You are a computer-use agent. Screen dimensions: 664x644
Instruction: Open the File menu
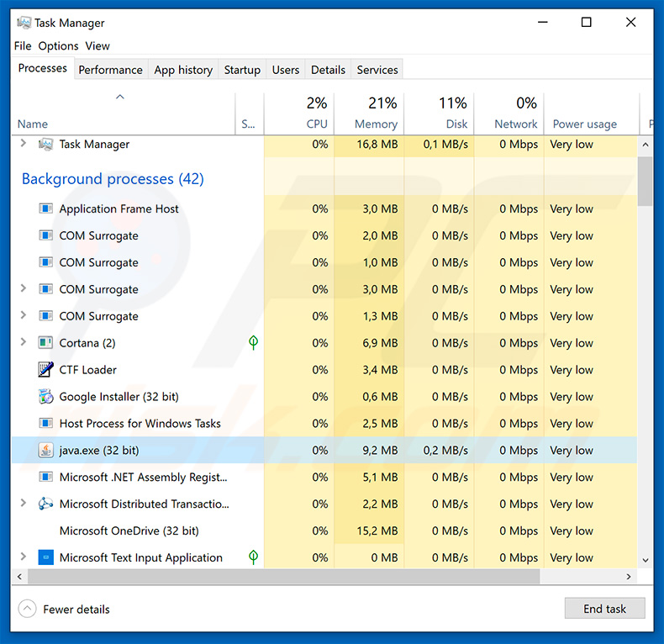click(x=23, y=45)
